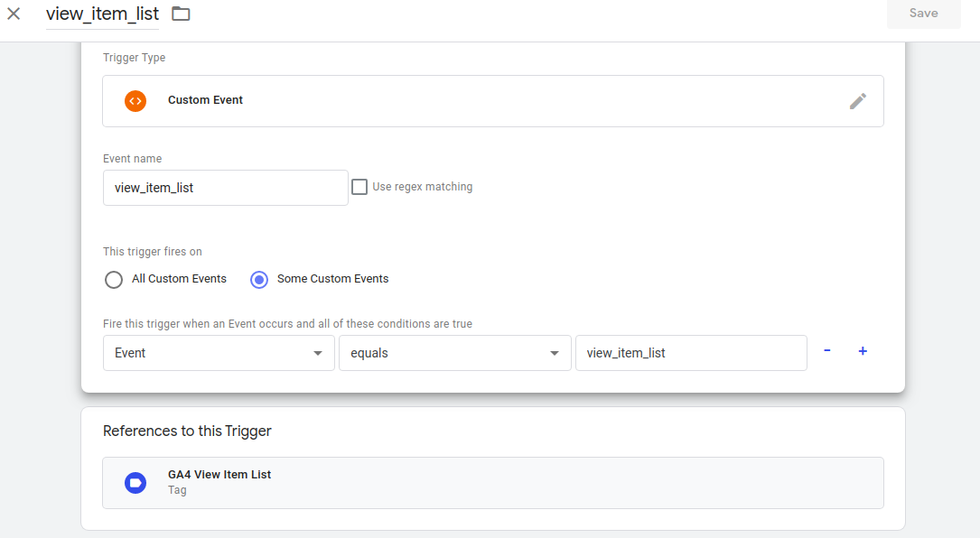Click the folder icon beside the trigger name
This screenshot has height=538, width=980.
pos(181,14)
